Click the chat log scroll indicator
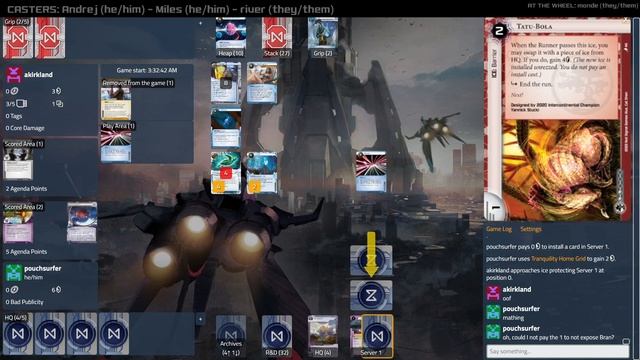The height and width of the screenshot is (360, 640). pyautogui.click(x=626, y=341)
